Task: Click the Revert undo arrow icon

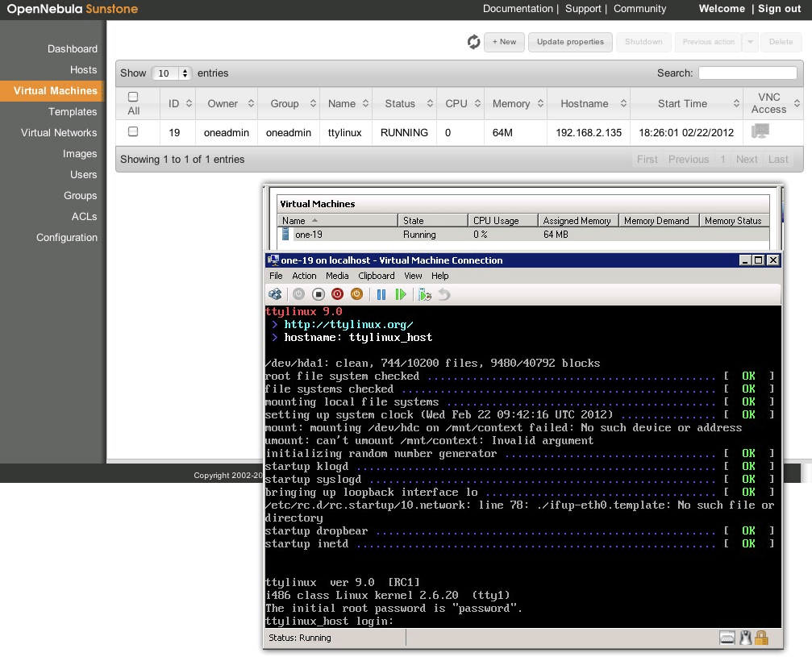Action: point(444,294)
